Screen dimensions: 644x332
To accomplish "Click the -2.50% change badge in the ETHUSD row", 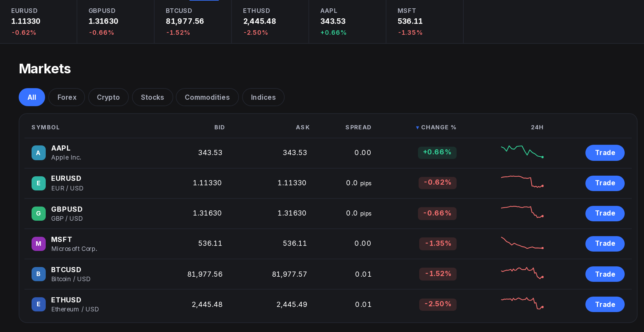I will pos(438,304).
